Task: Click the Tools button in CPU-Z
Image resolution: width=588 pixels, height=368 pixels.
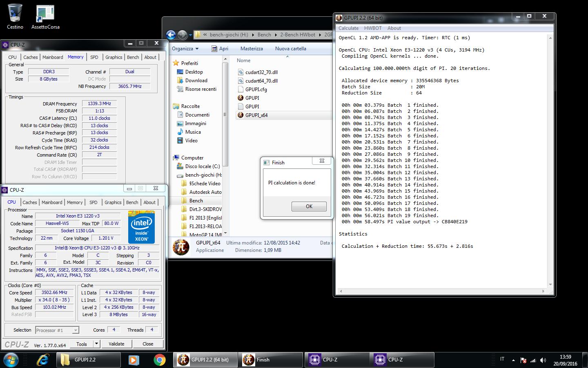Action: tap(82, 344)
